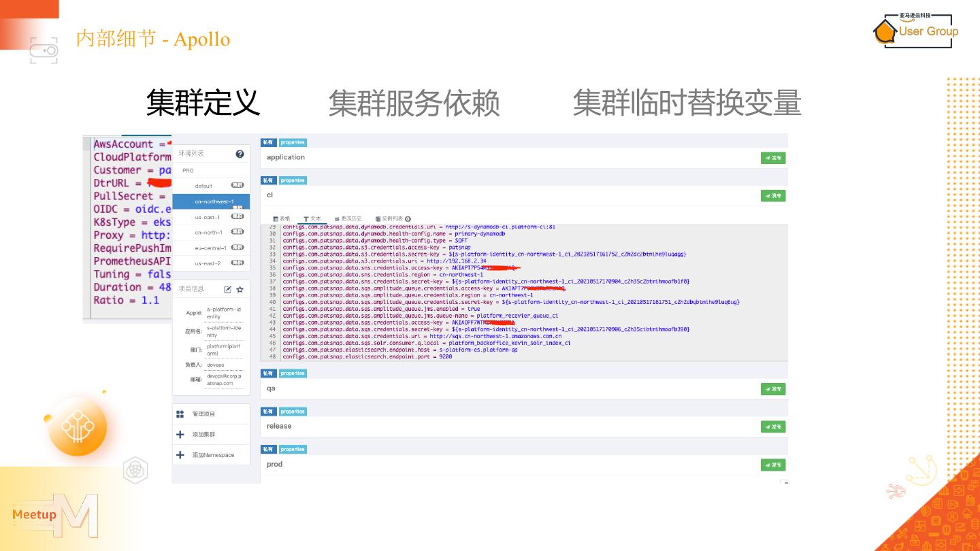Select the cn-northwest-1 cluster
This screenshot has height=551, width=980.
211,201
